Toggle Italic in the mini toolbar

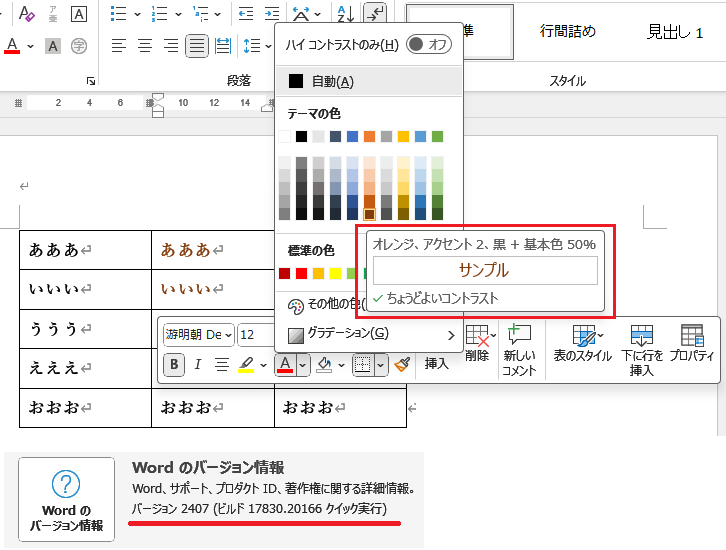pos(198,365)
